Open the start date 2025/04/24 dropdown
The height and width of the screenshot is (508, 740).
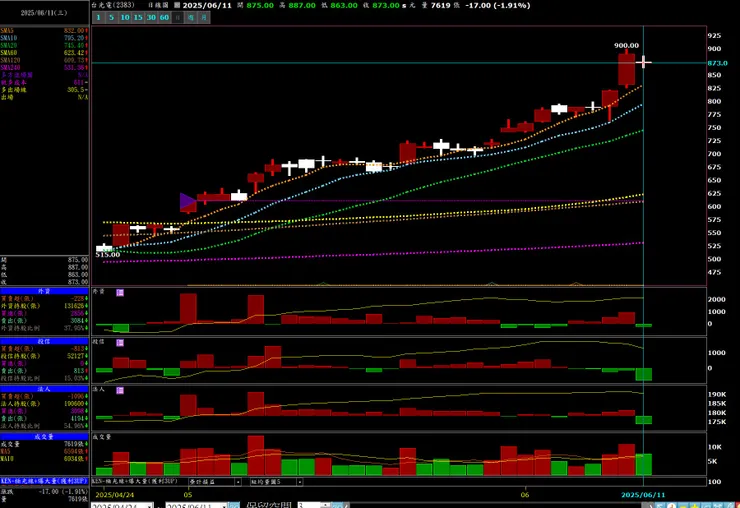pos(150,506)
